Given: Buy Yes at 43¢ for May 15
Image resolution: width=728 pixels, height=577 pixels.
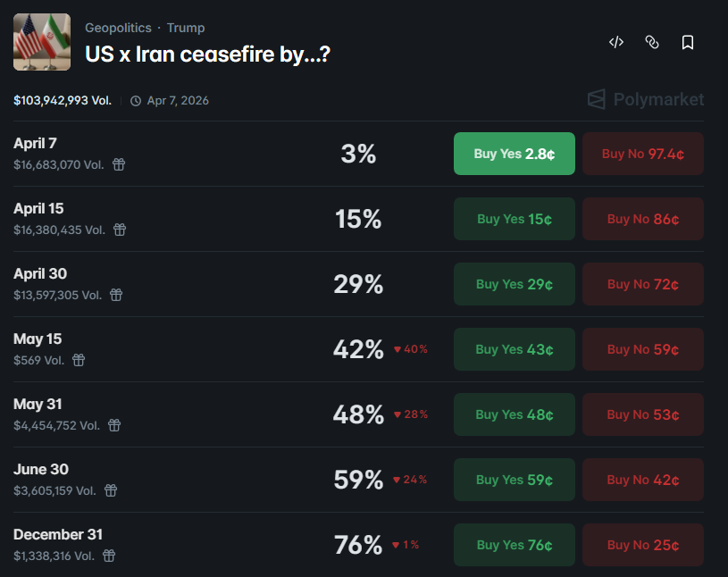Looking at the screenshot, I should [514, 349].
